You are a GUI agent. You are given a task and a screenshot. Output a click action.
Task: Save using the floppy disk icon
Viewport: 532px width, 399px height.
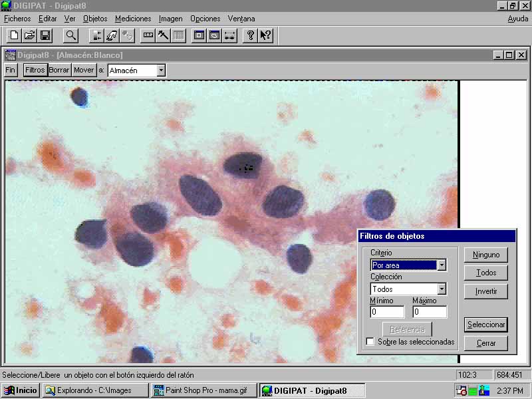pyautogui.click(x=45, y=35)
